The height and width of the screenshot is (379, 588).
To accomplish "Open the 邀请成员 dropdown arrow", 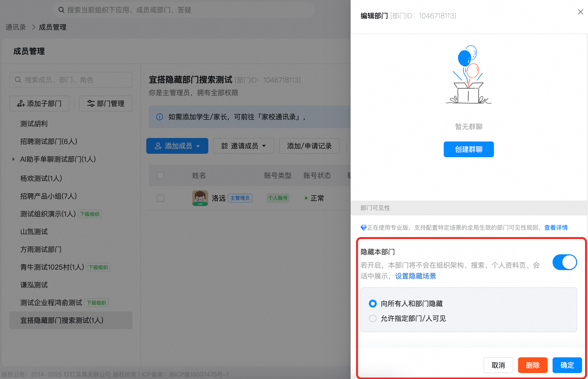I will click(x=264, y=146).
